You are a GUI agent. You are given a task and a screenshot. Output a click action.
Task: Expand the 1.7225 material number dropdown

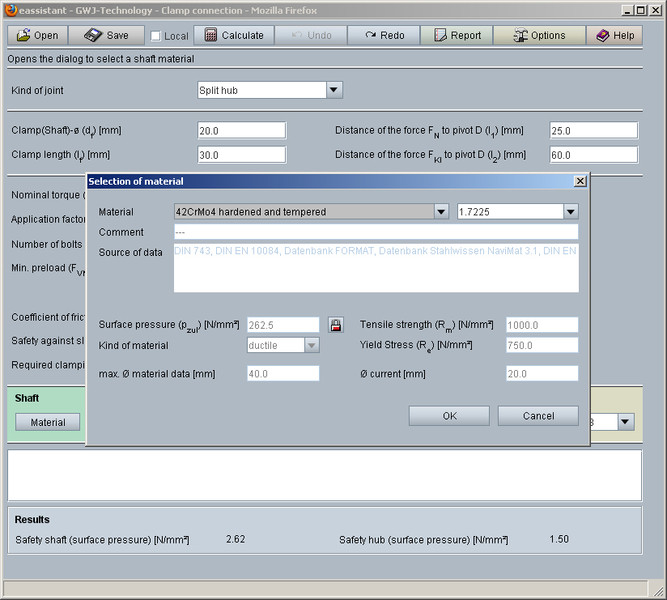(x=570, y=212)
